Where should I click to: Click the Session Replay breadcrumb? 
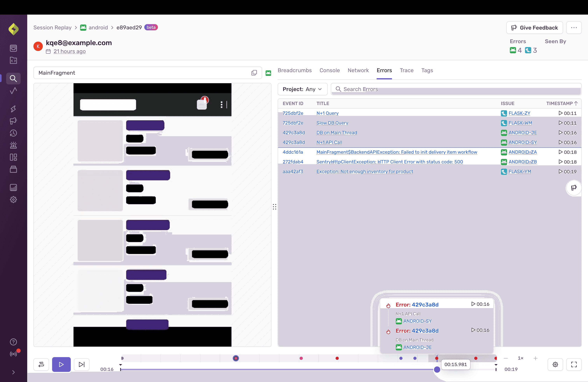click(52, 27)
